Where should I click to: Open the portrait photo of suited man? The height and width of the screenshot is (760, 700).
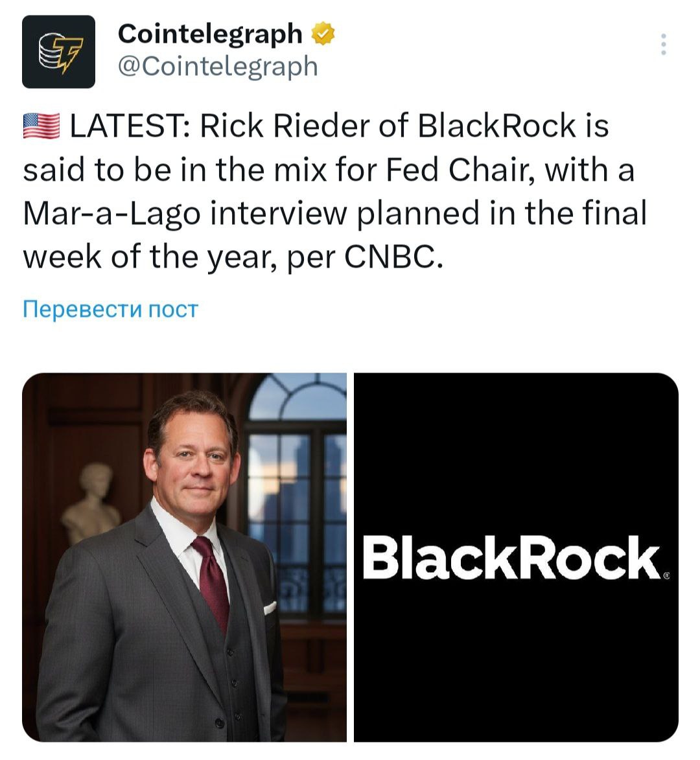[x=184, y=557]
